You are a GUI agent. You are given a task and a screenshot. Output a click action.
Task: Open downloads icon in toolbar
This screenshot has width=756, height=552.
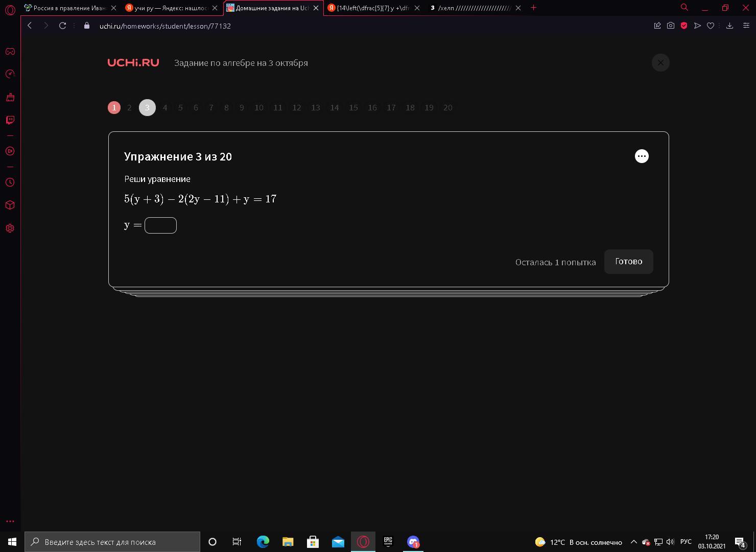pyautogui.click(x=730, y=26)
